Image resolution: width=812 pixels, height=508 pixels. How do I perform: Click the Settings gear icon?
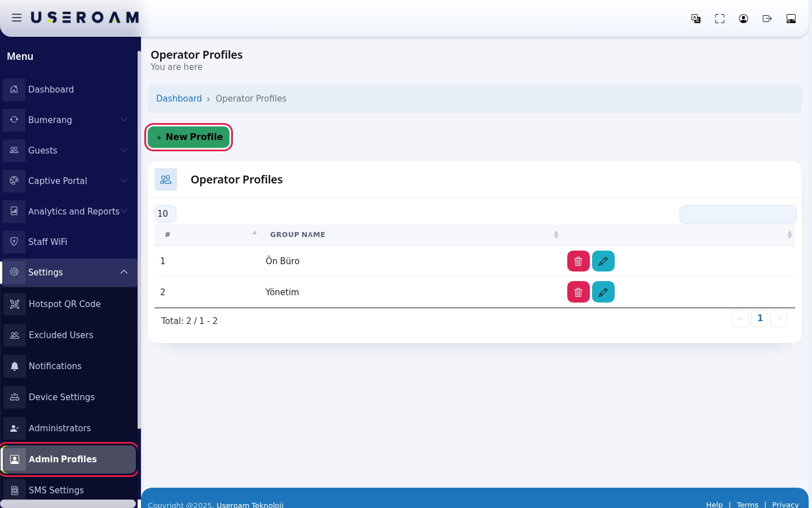[14, 272]
